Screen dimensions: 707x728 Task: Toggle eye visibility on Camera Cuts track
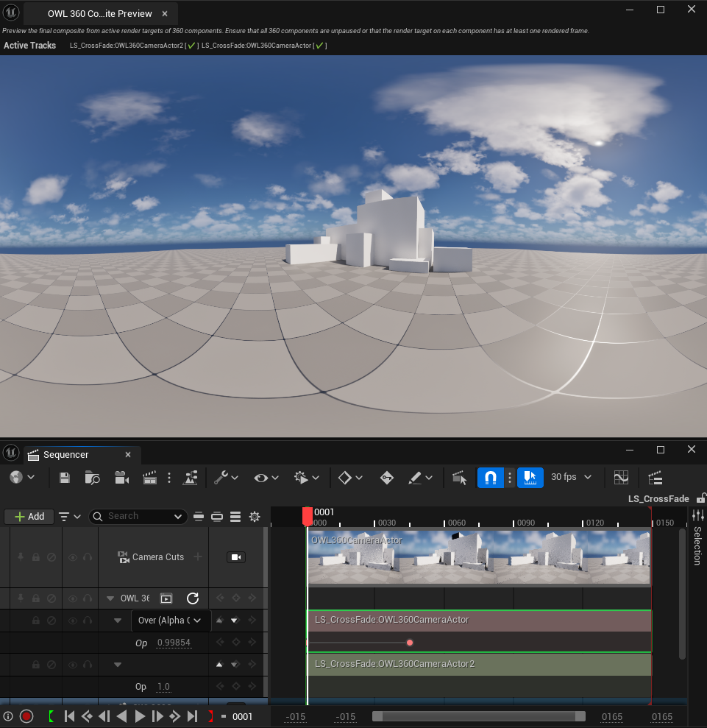tap(73, 557)
